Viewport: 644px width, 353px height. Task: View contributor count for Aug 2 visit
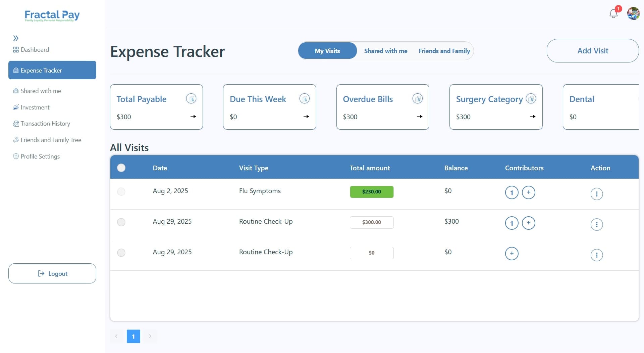tap(512, 192)
